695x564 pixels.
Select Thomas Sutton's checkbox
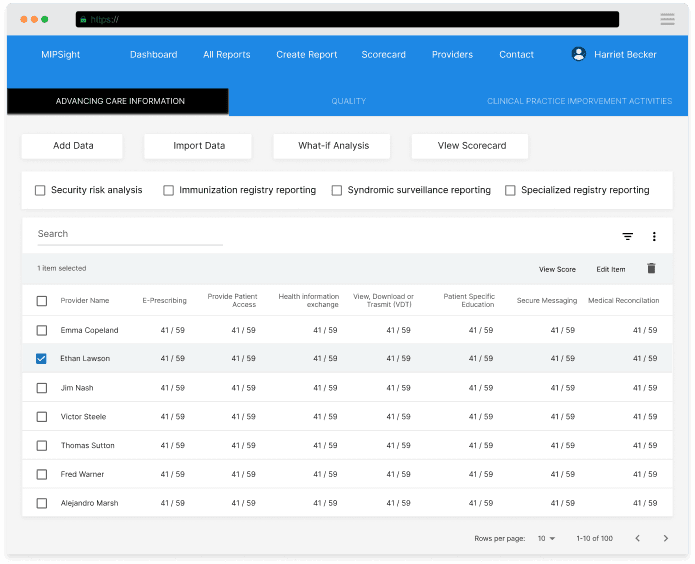click(42, 446)
